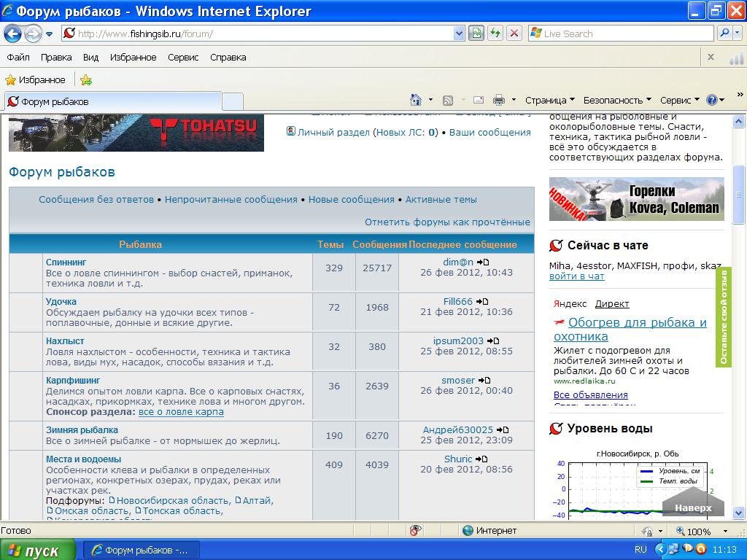Click the Compatibility View icon in address bar

coord(476,34)
